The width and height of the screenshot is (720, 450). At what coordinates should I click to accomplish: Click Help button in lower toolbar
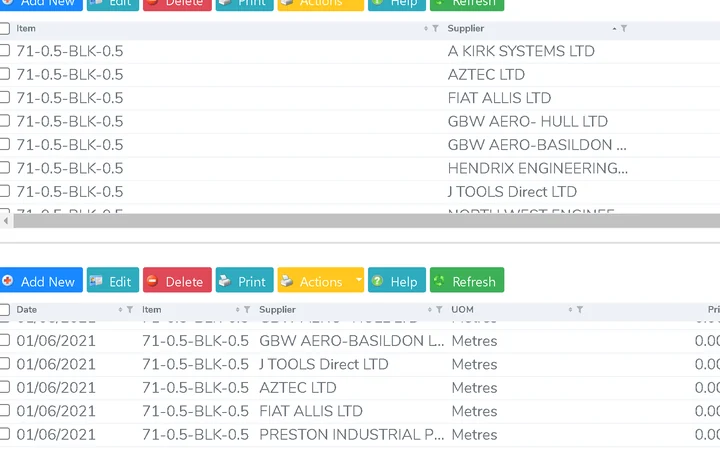pos(397,280)
